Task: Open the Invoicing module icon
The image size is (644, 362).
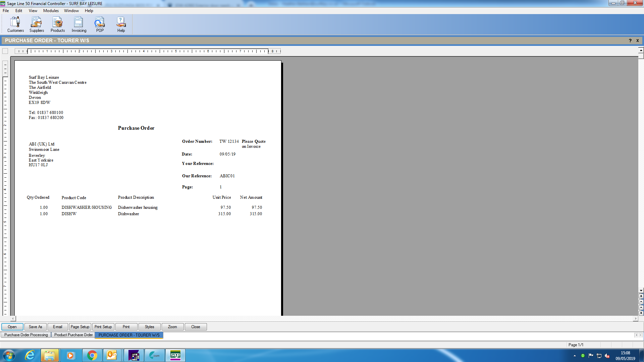Action: click(x=79, y=24)
